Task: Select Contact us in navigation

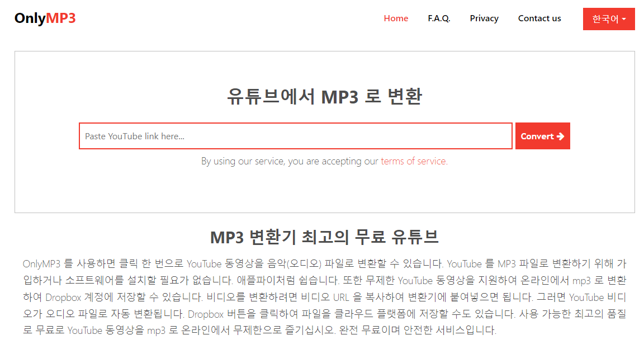Action: click(x=539, y=18)
